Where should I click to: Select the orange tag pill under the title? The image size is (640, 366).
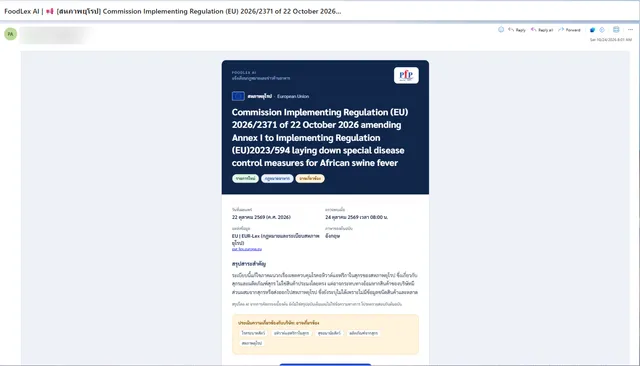310,178
